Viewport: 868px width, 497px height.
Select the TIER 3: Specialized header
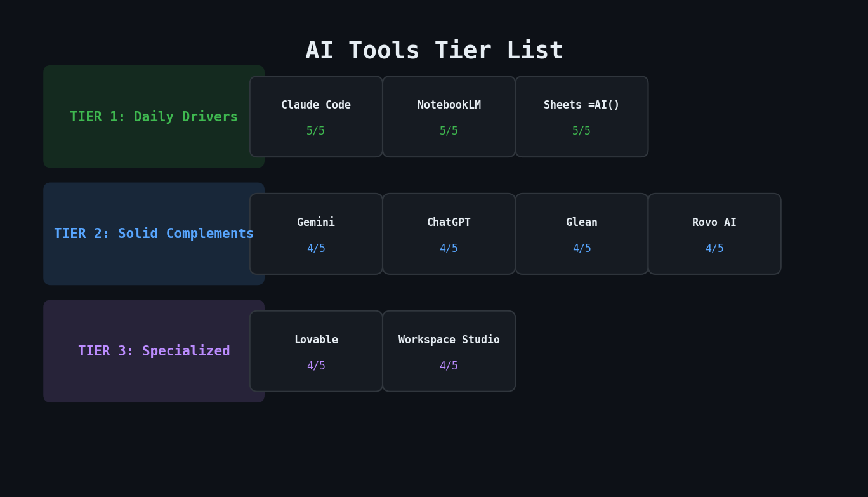click(154, 350)
